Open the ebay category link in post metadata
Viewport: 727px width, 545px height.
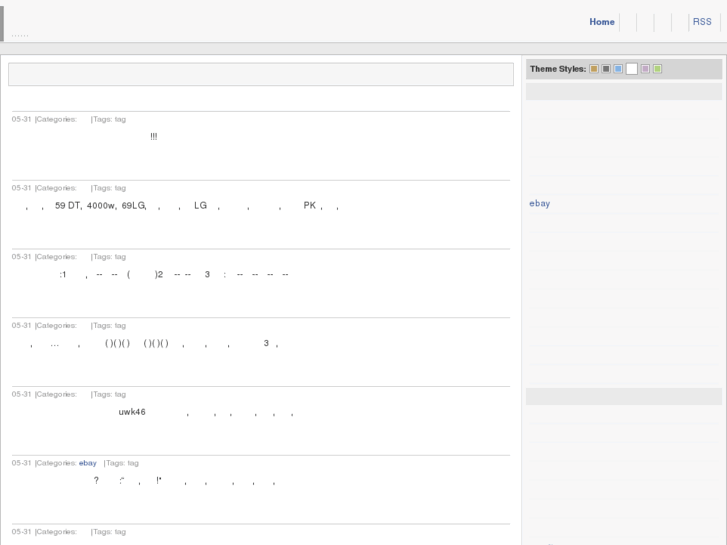(x=88, y=463)
